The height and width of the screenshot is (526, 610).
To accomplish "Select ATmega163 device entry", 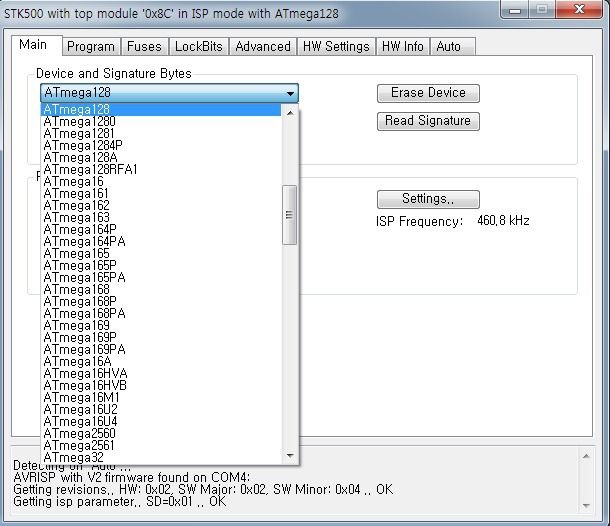I will 161,217.
